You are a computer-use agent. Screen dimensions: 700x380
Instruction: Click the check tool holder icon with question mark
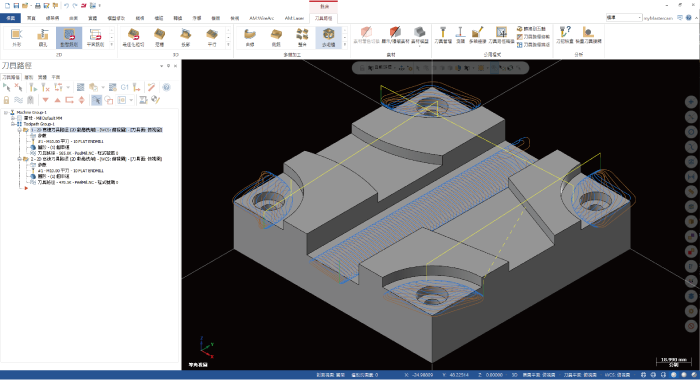565,35
